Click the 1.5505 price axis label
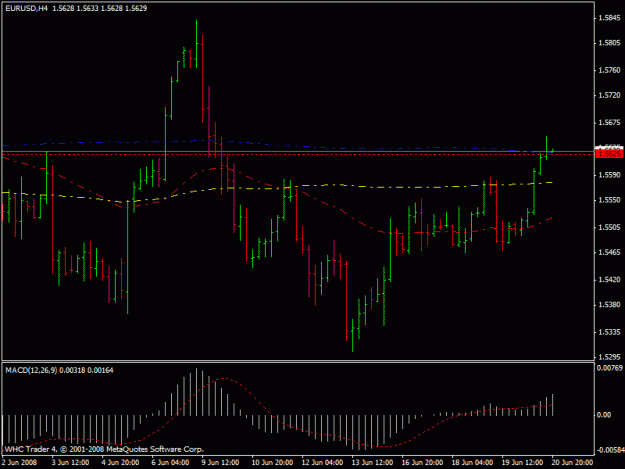625x469 pixels. tap(609, 227)
